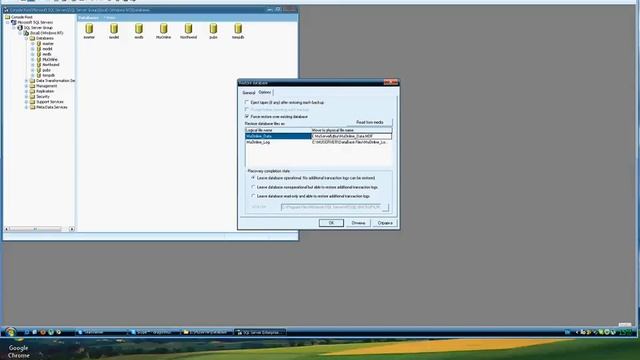Select the MuOnline_Log logical file row
The height and width of the screenshot is (360, 640).
pyautogui.click(x=278, y=142)
